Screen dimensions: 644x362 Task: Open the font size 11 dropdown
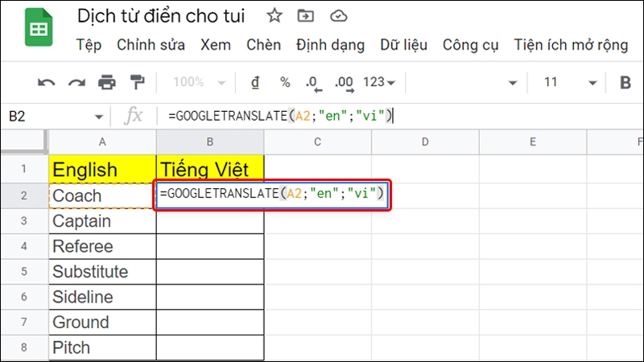569,83
